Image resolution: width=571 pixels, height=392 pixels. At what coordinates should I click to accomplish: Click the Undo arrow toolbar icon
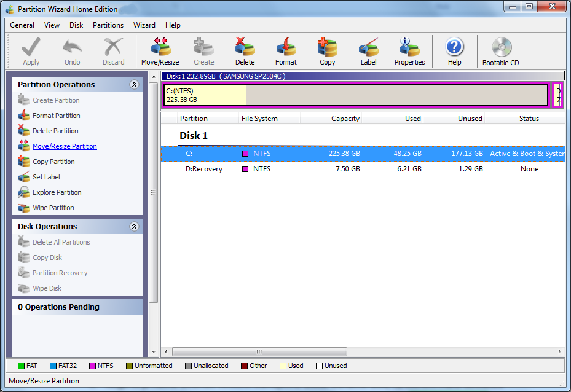72,47
